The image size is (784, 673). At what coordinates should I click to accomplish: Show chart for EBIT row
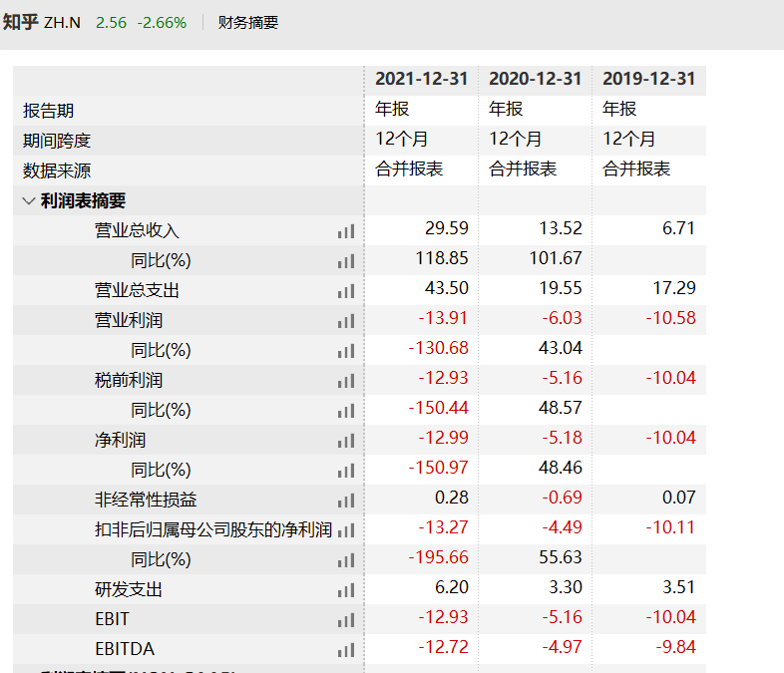point(346,620)
